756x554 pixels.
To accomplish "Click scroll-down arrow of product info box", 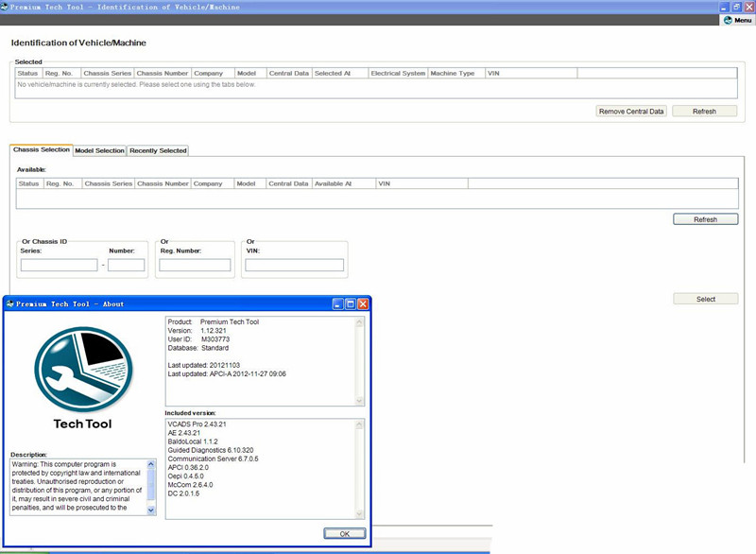I will [359, 401].
